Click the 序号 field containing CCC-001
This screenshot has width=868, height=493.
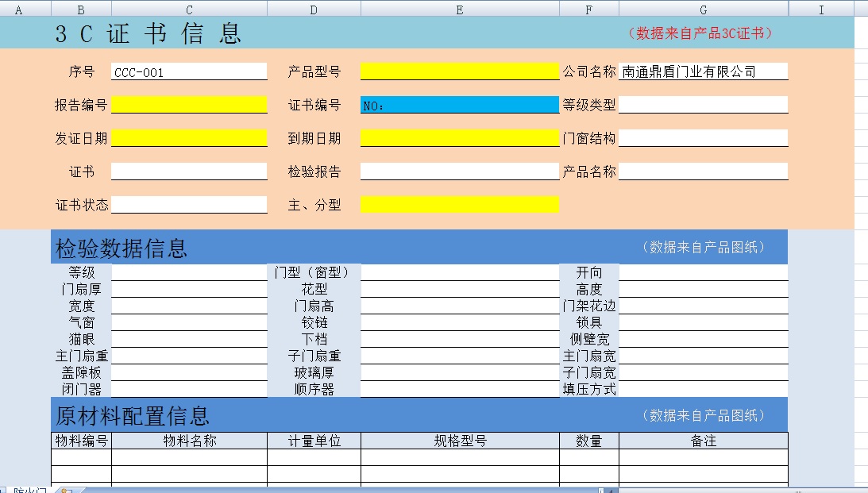pyautogui.click(x=189, y=71)
